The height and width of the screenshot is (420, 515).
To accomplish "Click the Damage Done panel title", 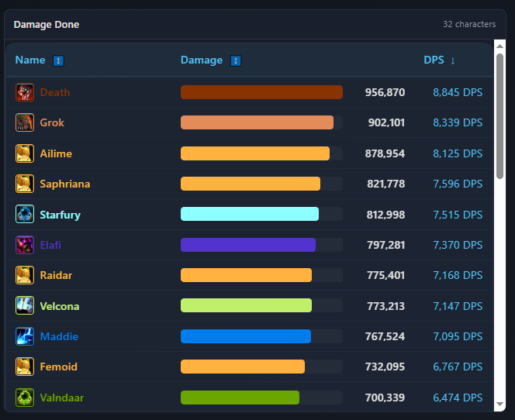I will pyautogui.click(x=47, y=25).
